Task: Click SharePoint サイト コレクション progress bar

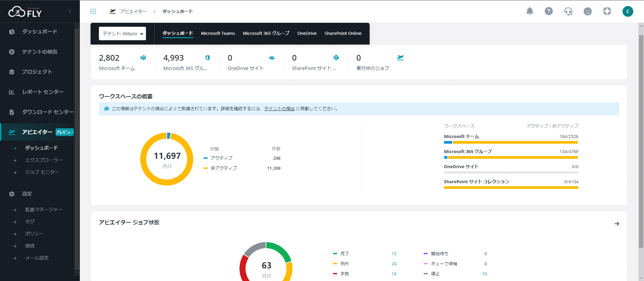Action: 511,188
